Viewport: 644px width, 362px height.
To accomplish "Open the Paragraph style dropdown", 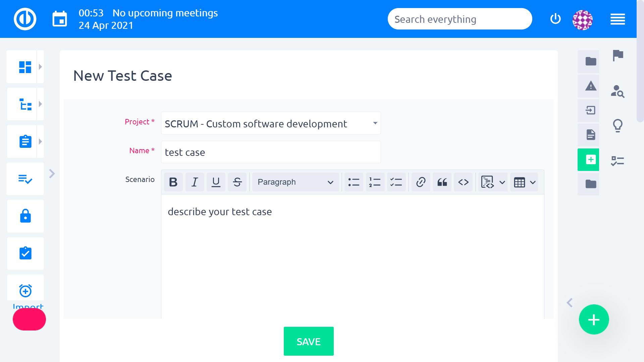I will 295,182.
